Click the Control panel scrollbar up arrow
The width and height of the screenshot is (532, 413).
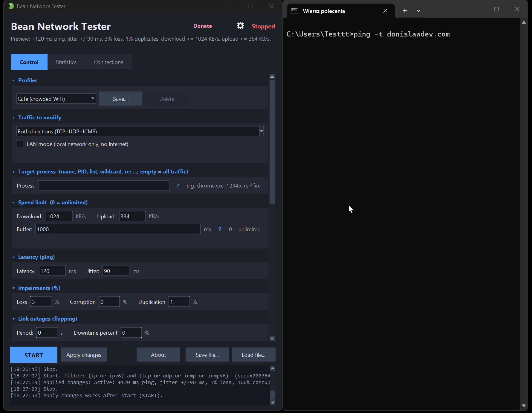point(272,77)
